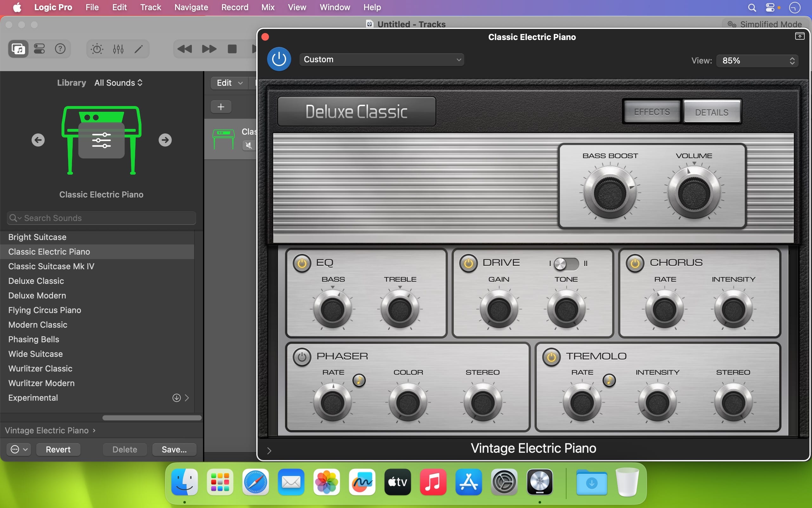Viewport: 812px width, 508px height.
Task: Open the Edit dropdown in Tracks area
Action: point(230,83)
